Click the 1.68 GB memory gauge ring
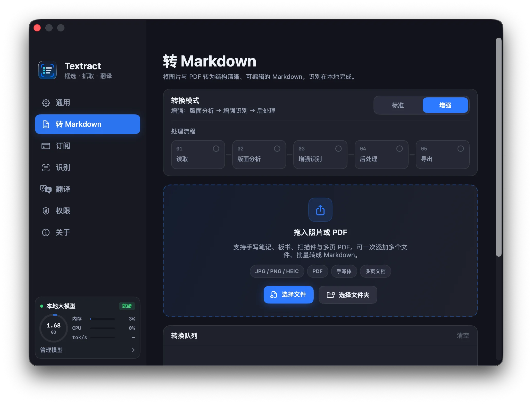Screen dimensions: 532x404 [54, 328]
